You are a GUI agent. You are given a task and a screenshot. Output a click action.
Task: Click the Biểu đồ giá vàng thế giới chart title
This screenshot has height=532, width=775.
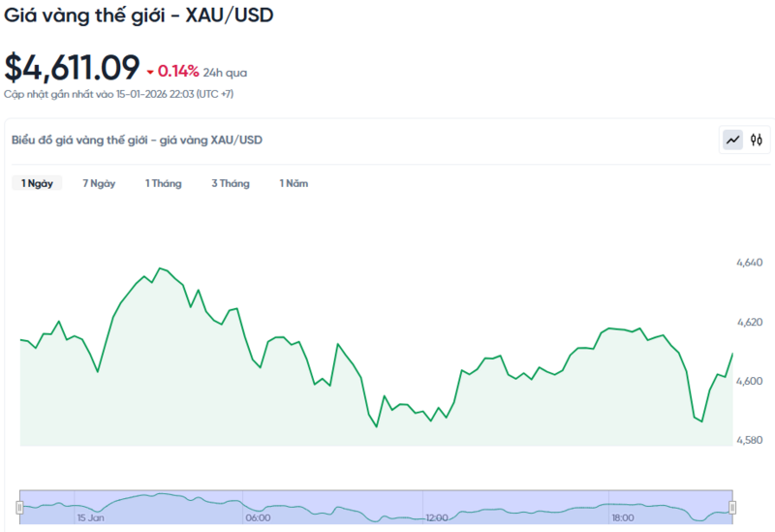[137, 140]
